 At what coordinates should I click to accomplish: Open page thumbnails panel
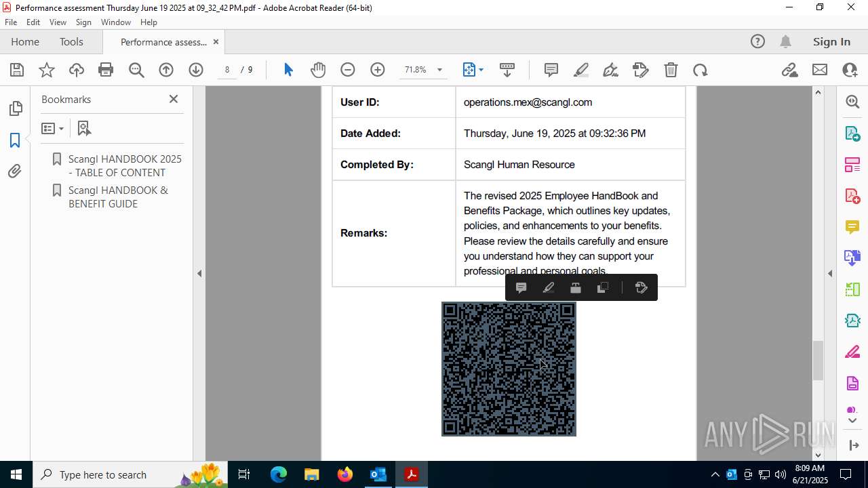pos(15,108)
